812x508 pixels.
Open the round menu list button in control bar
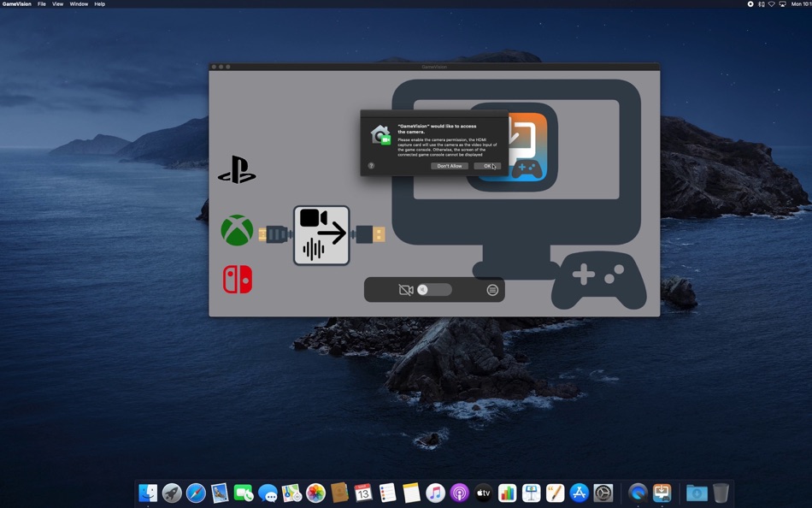point(492,290)
